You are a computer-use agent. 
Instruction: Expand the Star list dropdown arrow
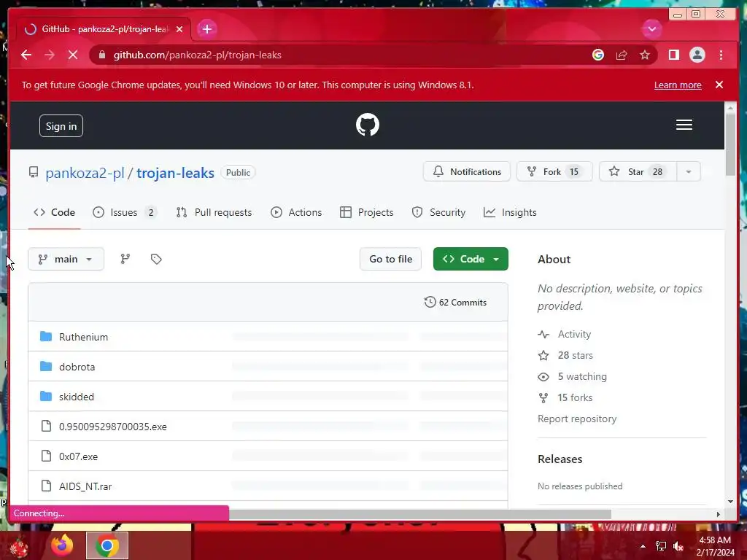[x=689, y=172]
